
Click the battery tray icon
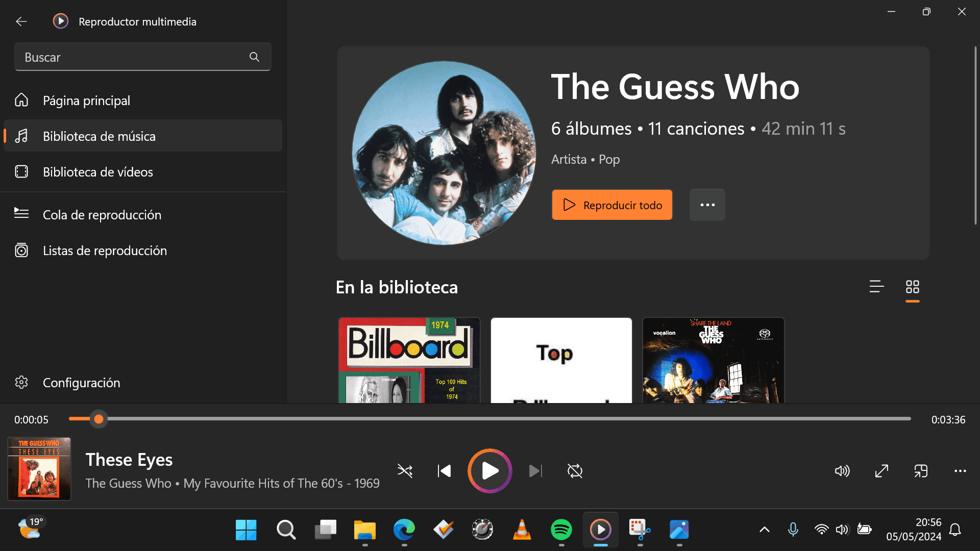pyautogui.click(x=864, y=530)
